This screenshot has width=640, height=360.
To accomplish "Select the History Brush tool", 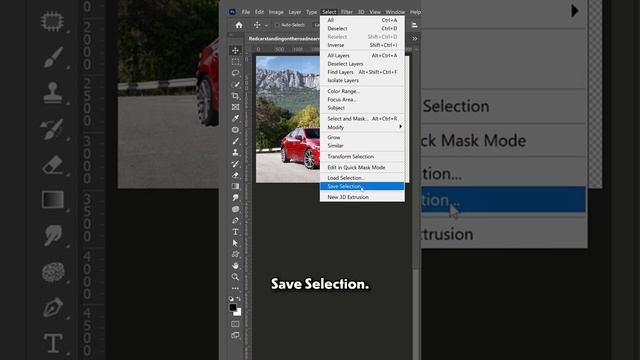I will pos(236,164).
